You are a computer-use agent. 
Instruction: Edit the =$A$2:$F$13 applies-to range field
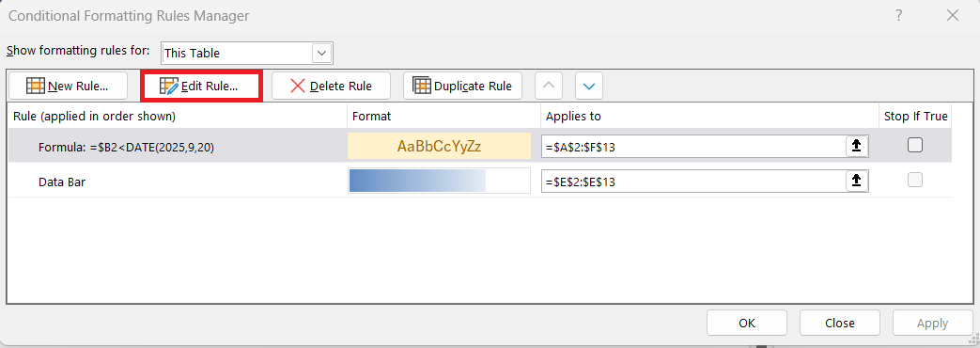tap(693, 147)
